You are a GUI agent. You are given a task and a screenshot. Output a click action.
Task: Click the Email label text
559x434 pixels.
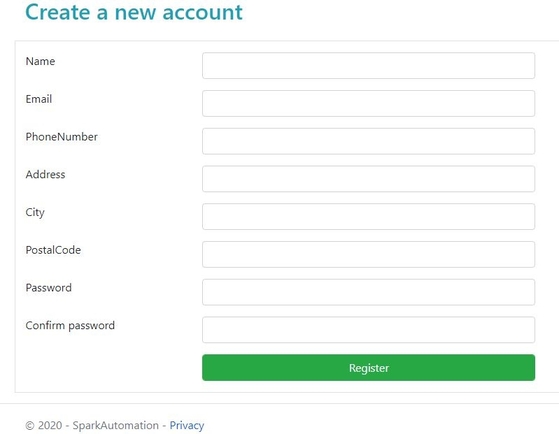click(39, 99)
